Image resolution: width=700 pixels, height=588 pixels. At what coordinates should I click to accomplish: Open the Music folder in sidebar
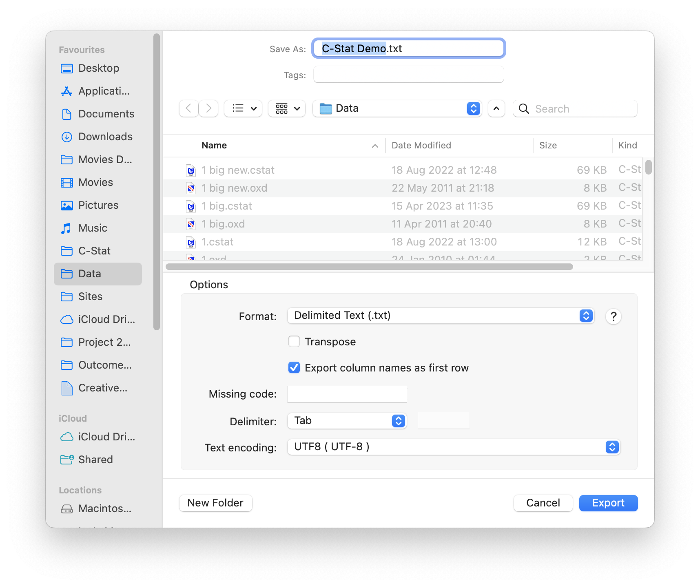[x=93, y=228]
